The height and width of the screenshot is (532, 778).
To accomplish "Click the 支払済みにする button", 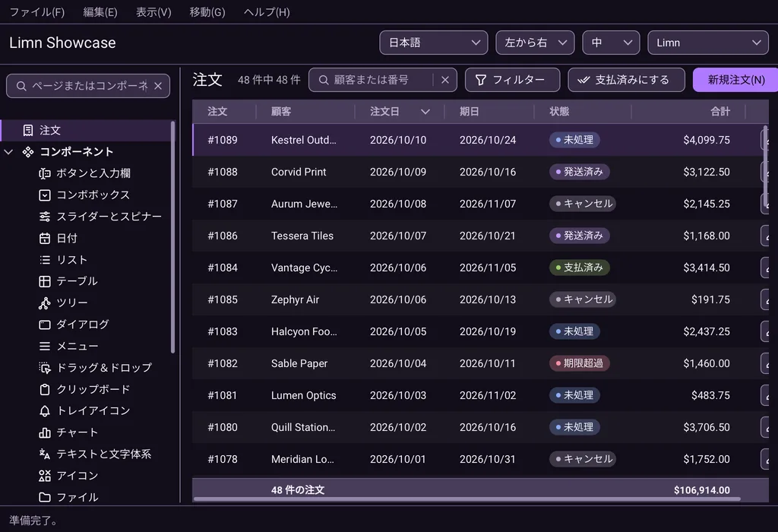I will tap(626, 80).
